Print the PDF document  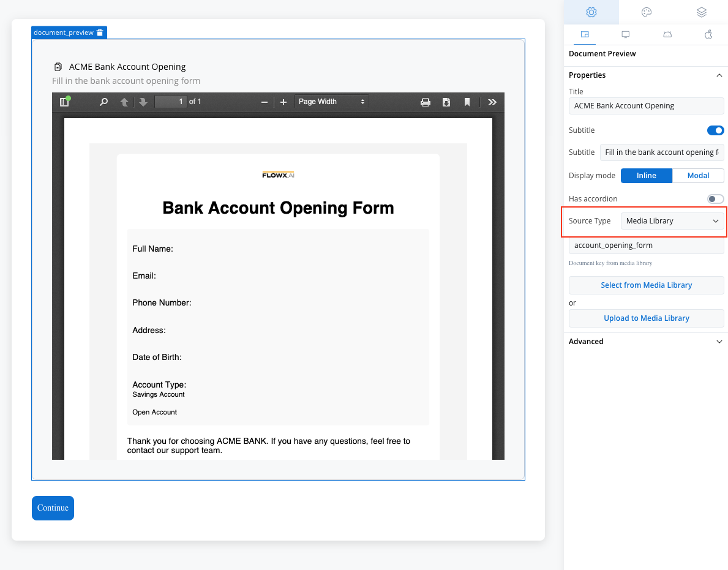pos(426,102)
